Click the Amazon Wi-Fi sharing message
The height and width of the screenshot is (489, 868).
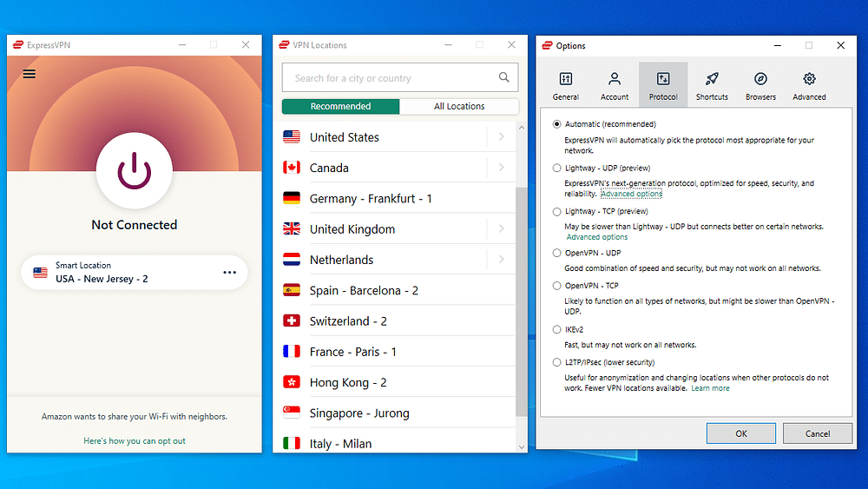(135, 416)
